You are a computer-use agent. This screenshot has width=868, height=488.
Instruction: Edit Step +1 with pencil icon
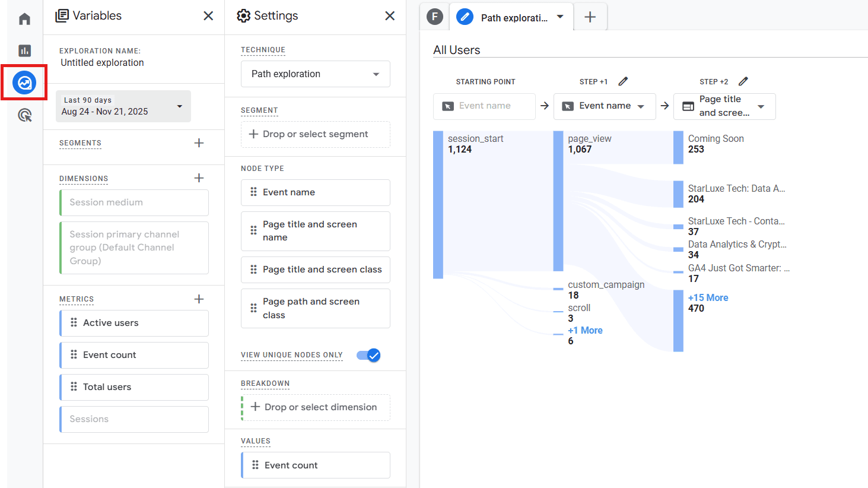point(623,81)
